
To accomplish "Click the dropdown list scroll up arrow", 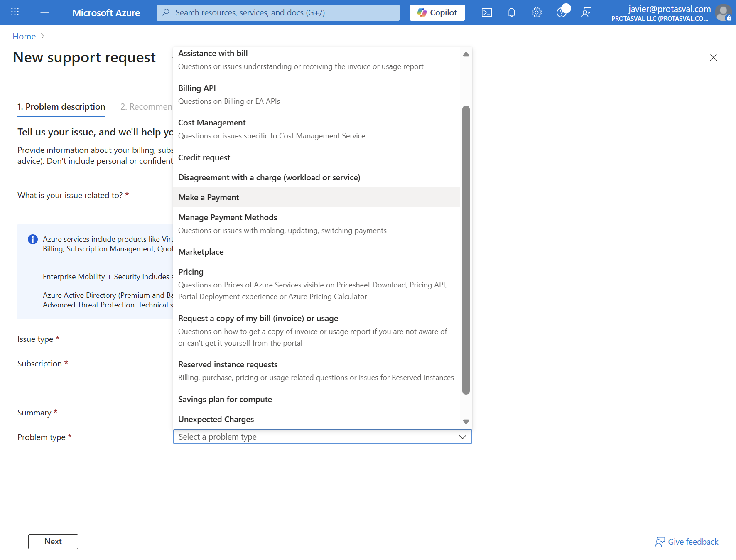I will (x=466, y=54).
